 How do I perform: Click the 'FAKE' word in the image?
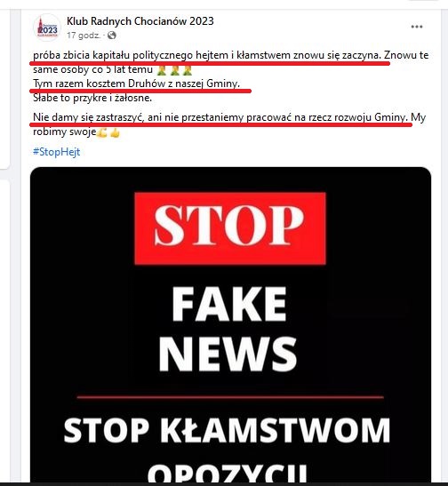point(229,304)
